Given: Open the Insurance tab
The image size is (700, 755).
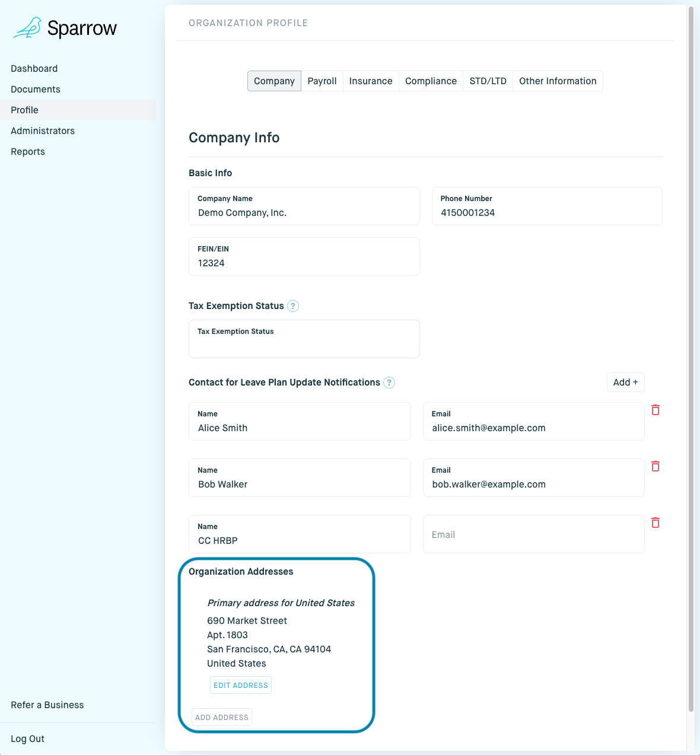Looking at the screenshot, I should (371, 81).
